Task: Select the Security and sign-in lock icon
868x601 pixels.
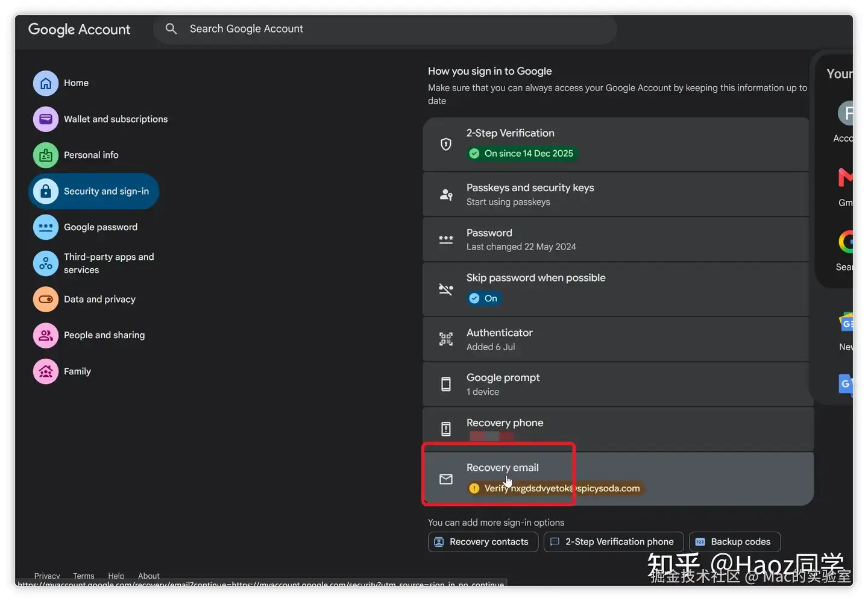Action: [x=46, y=191]
